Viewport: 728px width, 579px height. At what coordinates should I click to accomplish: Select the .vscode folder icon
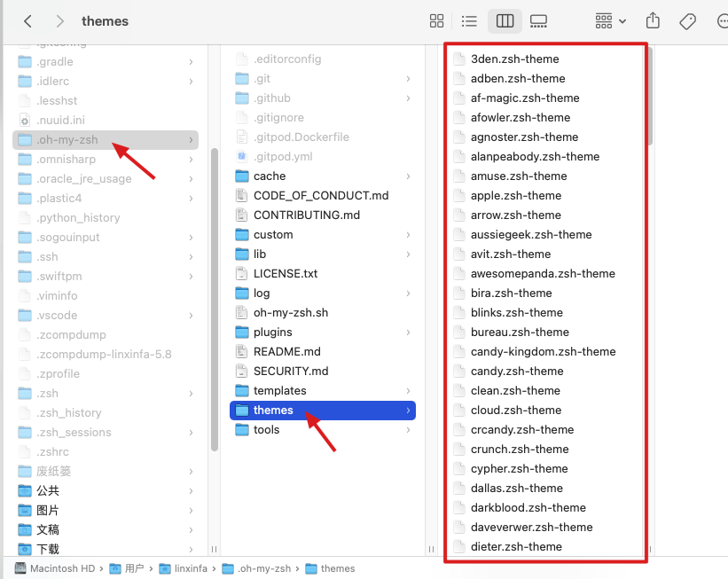[x=25, y=316]
